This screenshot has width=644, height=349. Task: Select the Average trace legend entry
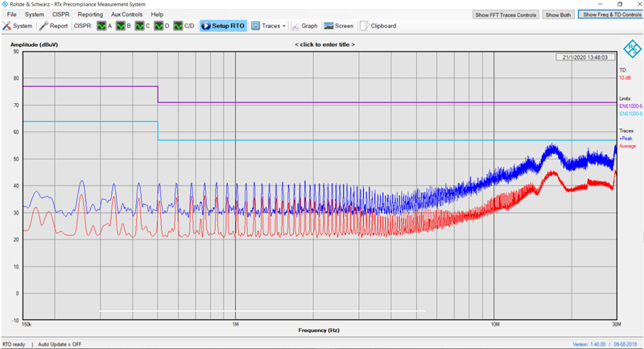pyautogui.click(x=628, y=147)
